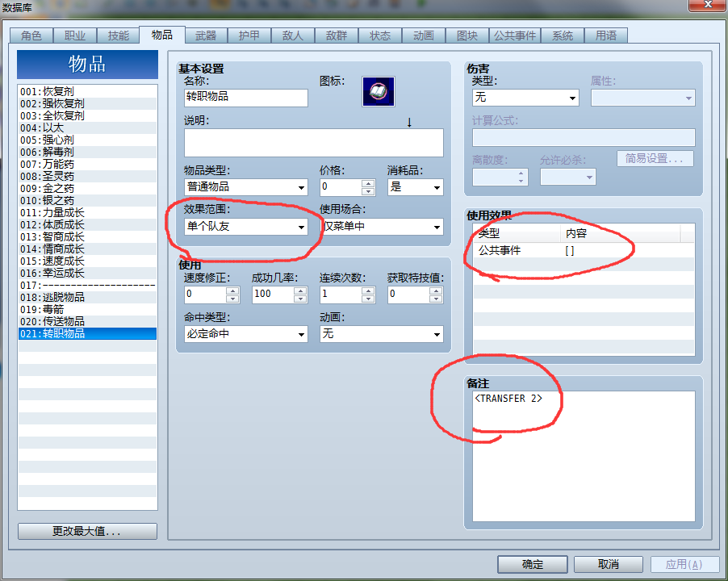Click the 类型 column header
Image resolution: width=728 pixels, height=581 pixels.
click(517, 233)
